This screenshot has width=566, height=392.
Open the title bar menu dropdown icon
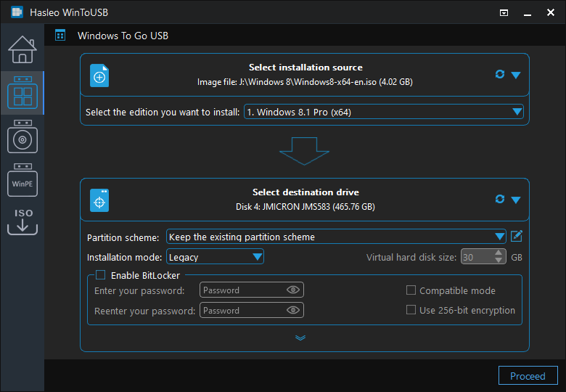coord(504,13)
